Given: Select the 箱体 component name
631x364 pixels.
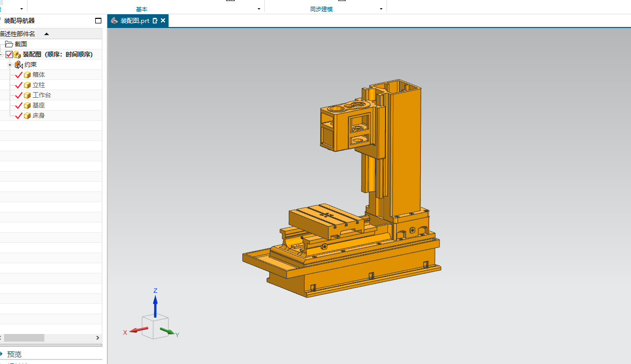Looking at the screenshot, I should point(39,75).
